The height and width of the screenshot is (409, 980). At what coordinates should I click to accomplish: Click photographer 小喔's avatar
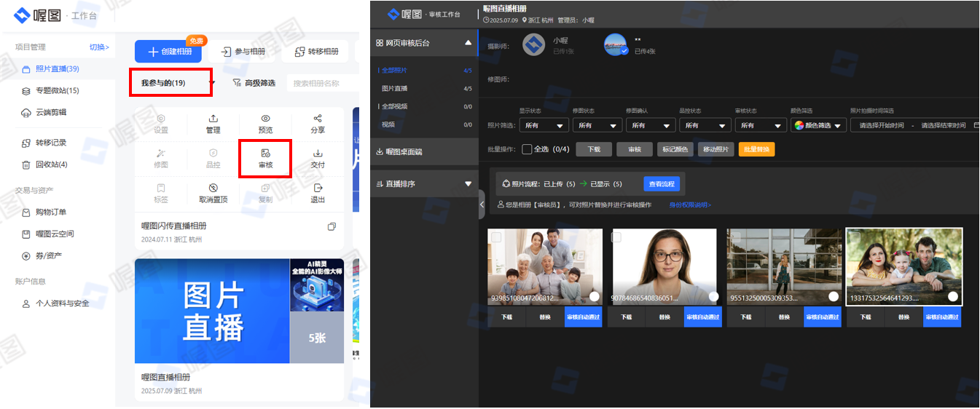(534, 45)
